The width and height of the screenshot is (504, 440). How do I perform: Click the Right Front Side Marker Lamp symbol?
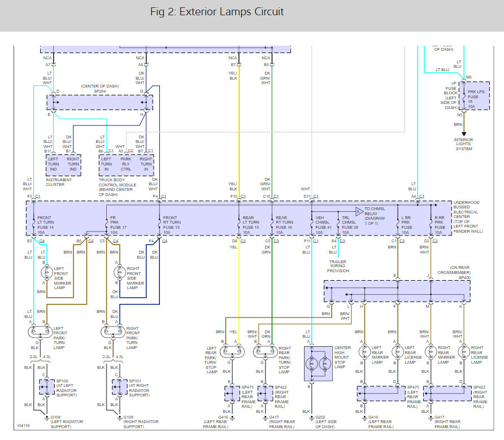pyautogui.click(x=120, y=273)
